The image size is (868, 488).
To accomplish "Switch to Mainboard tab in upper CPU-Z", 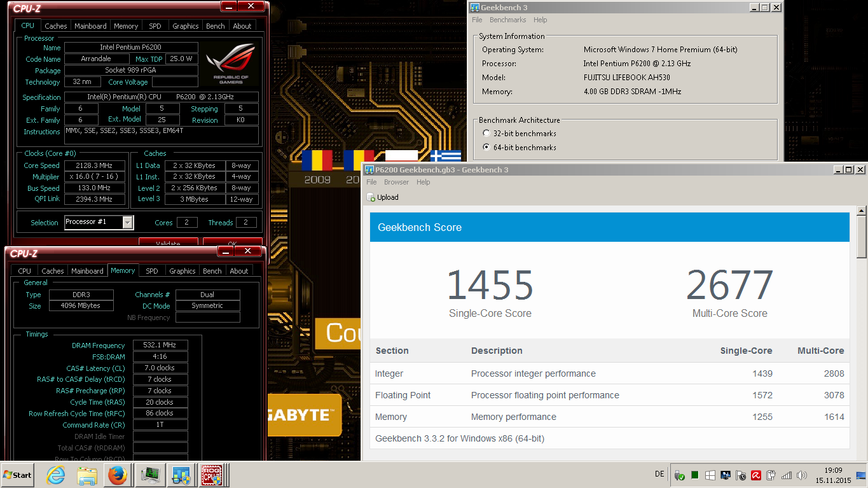I will point(90,26).
